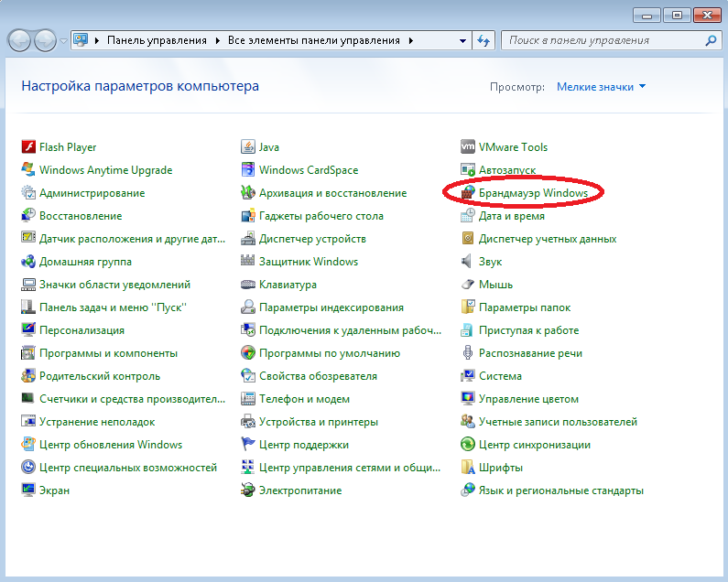Click the Автозапуск icon
Screen dimensions: 728x582
(x=468, y=170)
